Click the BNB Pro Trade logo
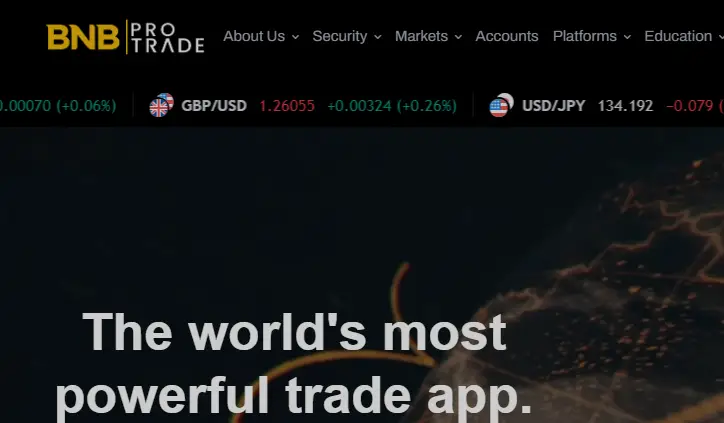 point(126,37)
